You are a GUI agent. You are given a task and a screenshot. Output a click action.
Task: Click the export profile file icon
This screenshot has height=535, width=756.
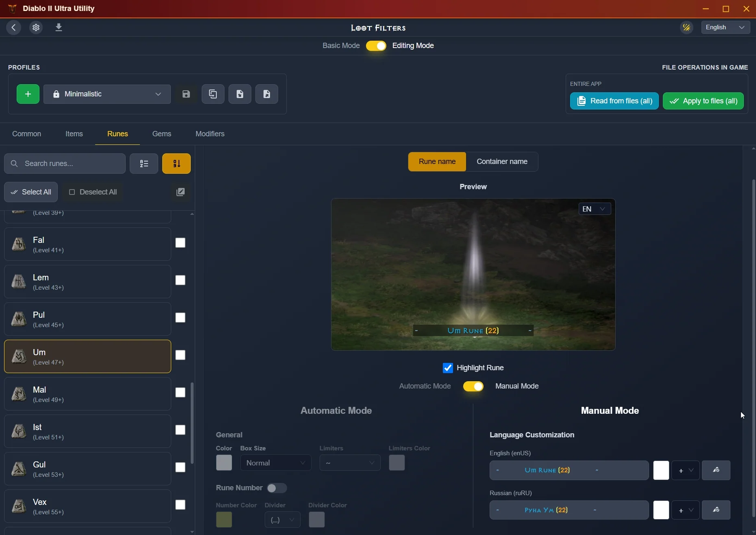[267, 94]
